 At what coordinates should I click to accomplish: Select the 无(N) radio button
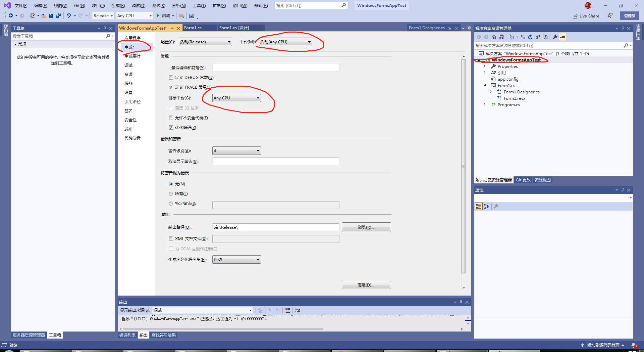point(171,184)
